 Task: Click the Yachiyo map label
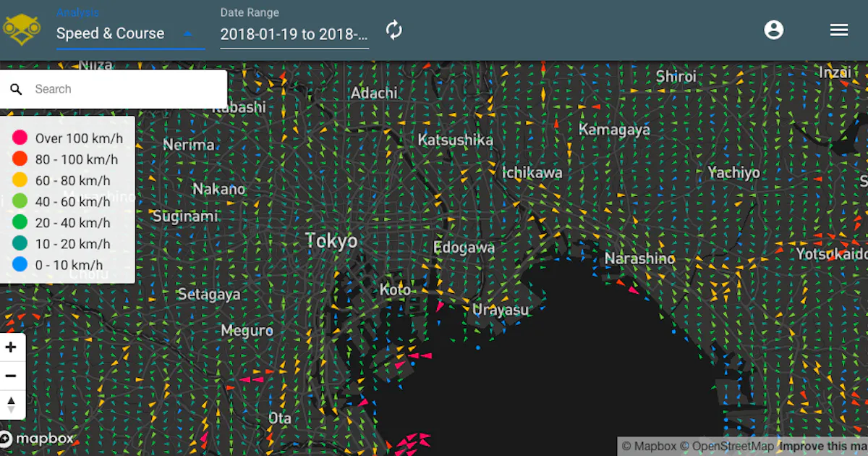tap(734, 172)
